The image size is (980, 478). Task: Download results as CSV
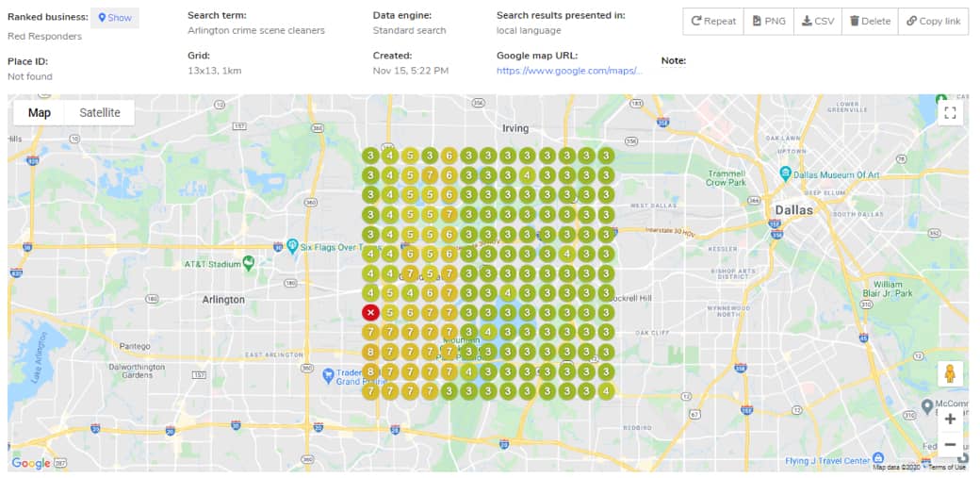(816, 22)
